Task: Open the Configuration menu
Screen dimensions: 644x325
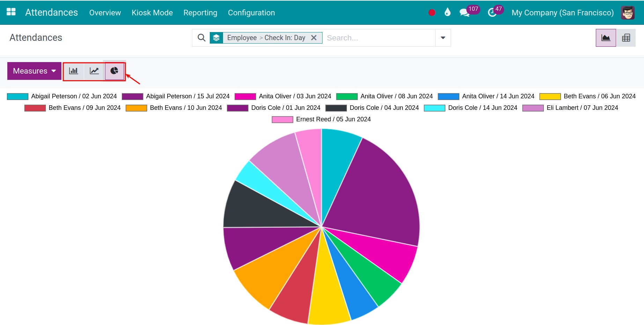Action: 251,13
